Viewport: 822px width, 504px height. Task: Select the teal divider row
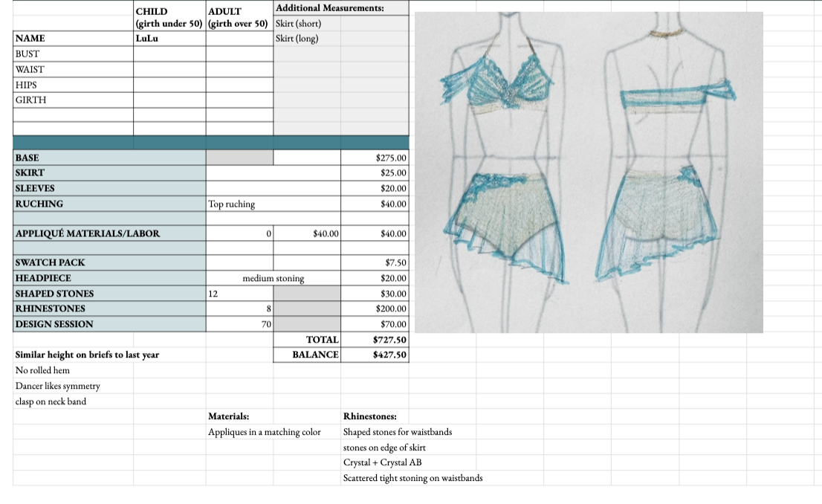click(x=211, y=142)
